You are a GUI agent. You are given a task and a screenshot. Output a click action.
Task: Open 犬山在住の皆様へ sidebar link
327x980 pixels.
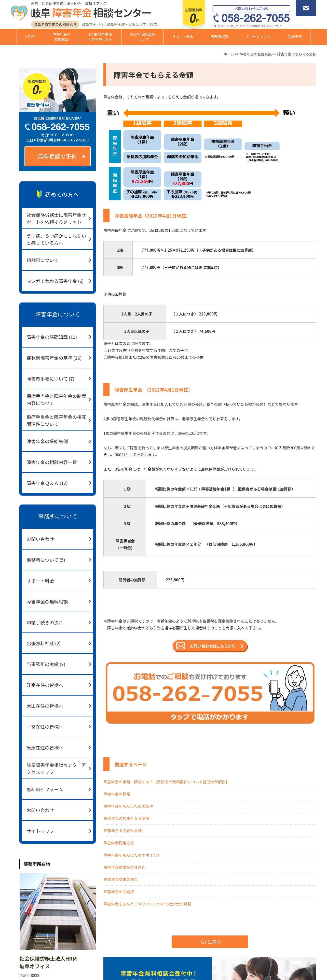pyautogui.click(x=58, y=706)
